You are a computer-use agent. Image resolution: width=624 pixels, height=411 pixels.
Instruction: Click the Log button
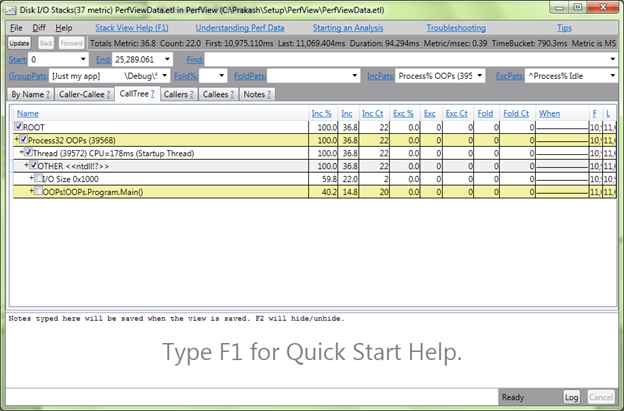(x=571, y=397)
